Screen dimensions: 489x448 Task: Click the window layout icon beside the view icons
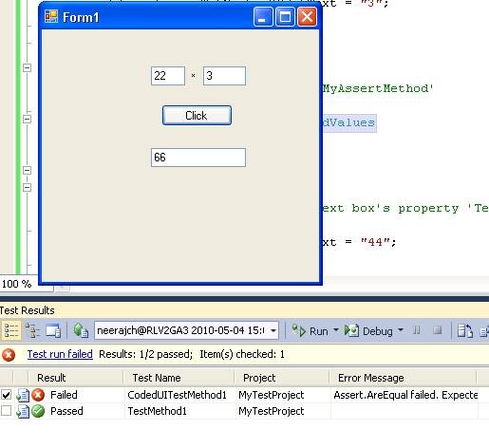pyautogui.click(x=53, y=331)
